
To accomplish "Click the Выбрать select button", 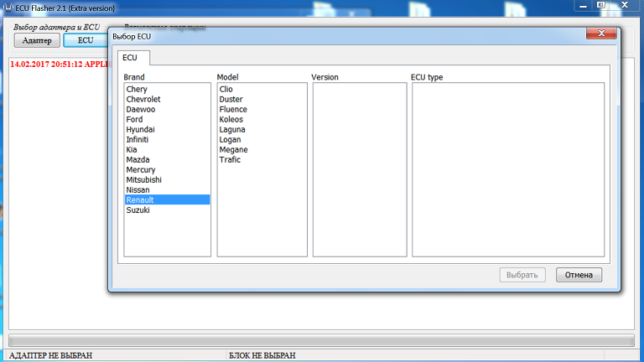I will pyautogui.click(x=522, y=275).
